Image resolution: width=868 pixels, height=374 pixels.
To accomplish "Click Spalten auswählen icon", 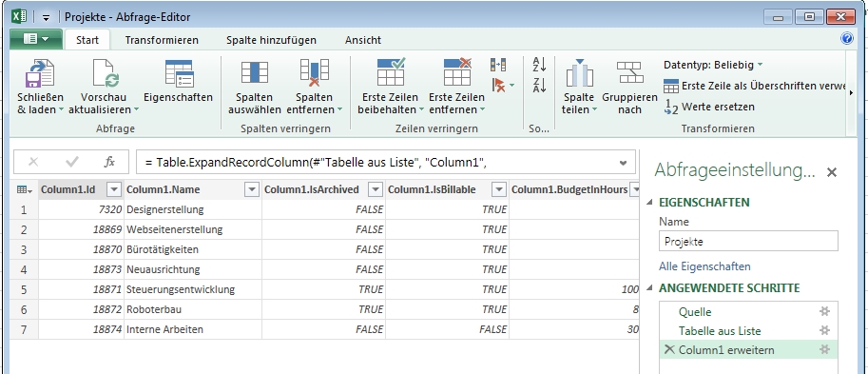I will 254,72.
